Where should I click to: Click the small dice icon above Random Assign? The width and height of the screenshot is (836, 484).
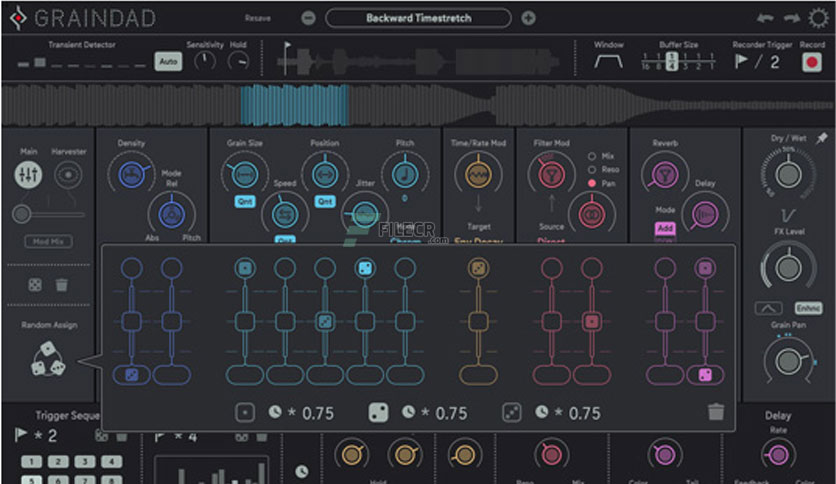(x=35, y=285)
